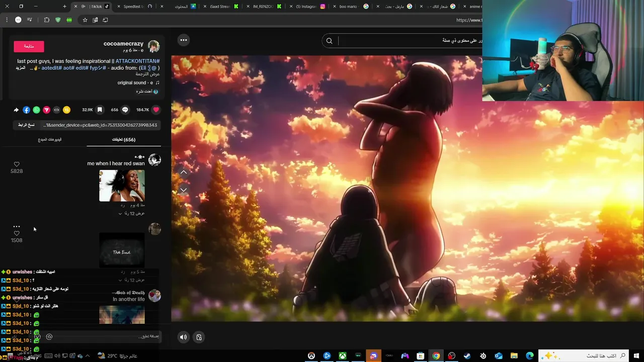
Task: Like the video with the heart icon
Action: (156, 110)
